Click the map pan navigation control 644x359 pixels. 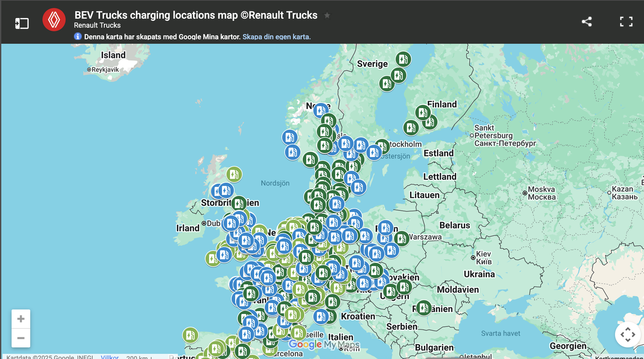627,335
